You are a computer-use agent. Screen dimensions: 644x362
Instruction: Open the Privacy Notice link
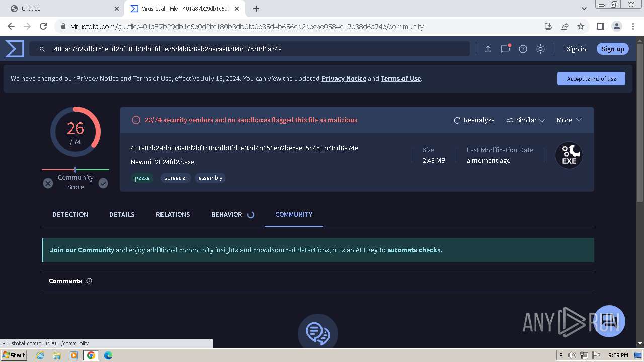pyautogui.click(x=344, y=78)
